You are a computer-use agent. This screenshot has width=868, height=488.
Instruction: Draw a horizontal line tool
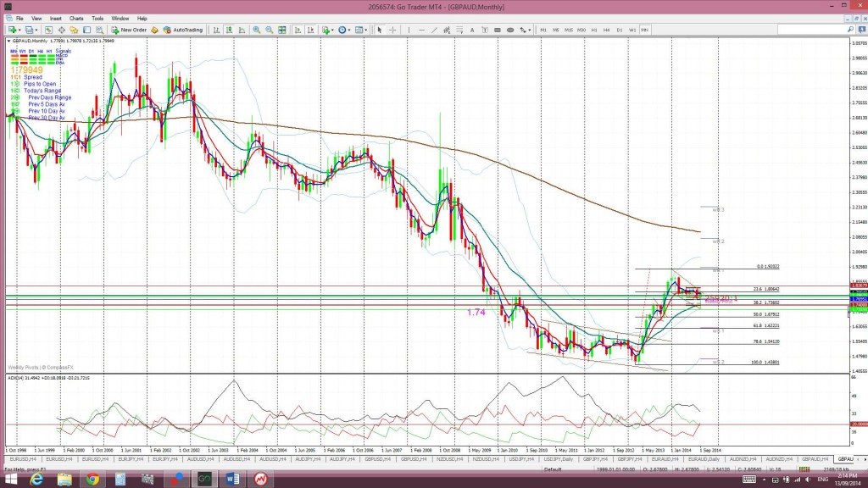tap(422, 30)
